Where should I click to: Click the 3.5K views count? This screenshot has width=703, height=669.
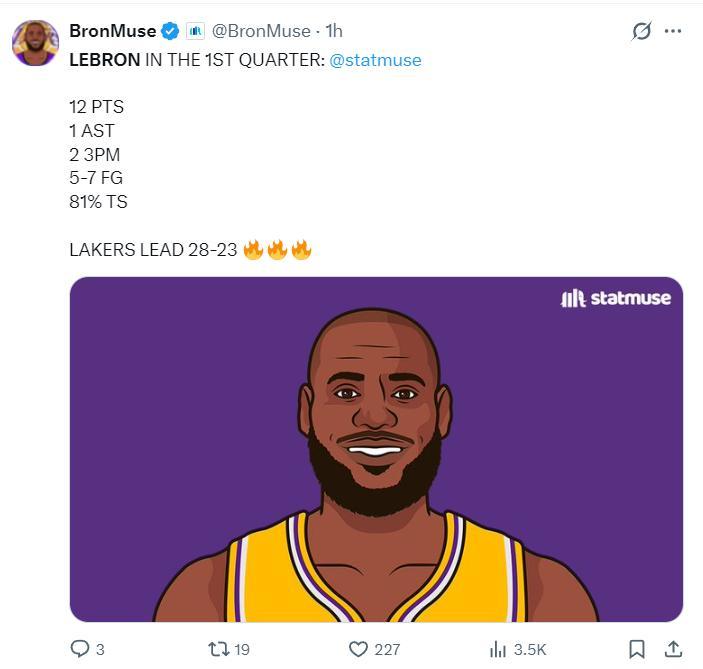[530, 650]
